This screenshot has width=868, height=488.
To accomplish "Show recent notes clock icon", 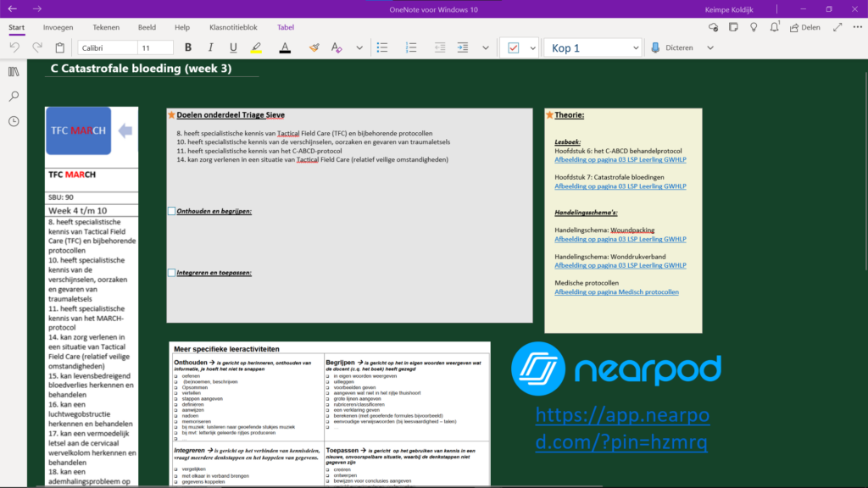I will 14,121.
